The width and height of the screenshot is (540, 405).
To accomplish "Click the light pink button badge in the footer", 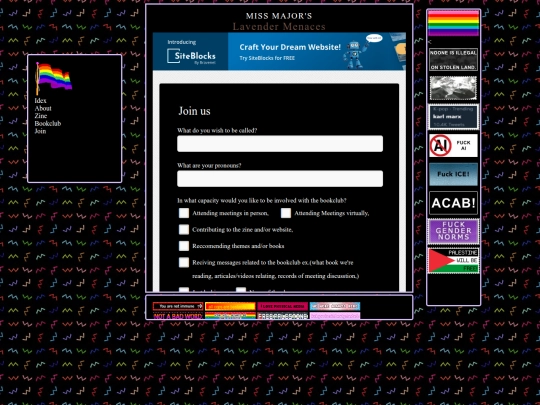I will tap(335, 316).
